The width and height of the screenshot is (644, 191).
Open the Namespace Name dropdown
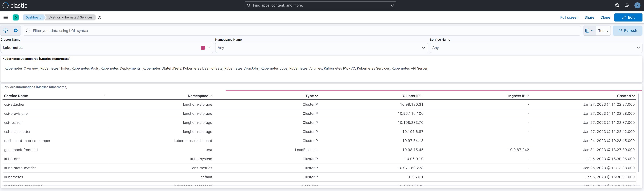(321, 48)
